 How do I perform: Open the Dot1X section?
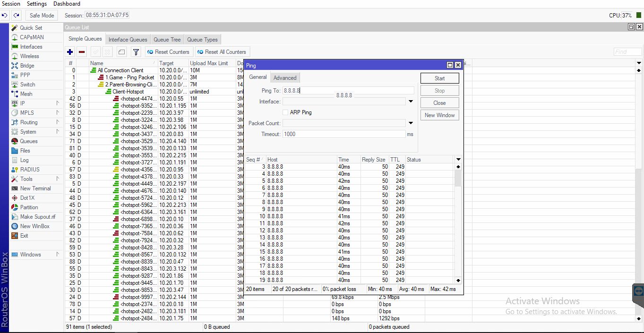pyautogui.click(x=27, y=198)
